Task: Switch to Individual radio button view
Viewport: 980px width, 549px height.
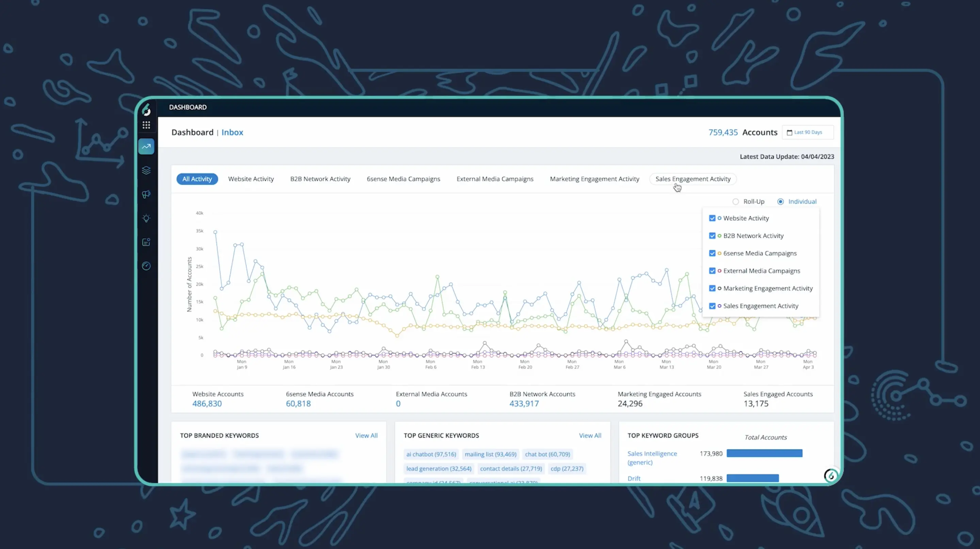Action: pos(780,201)
